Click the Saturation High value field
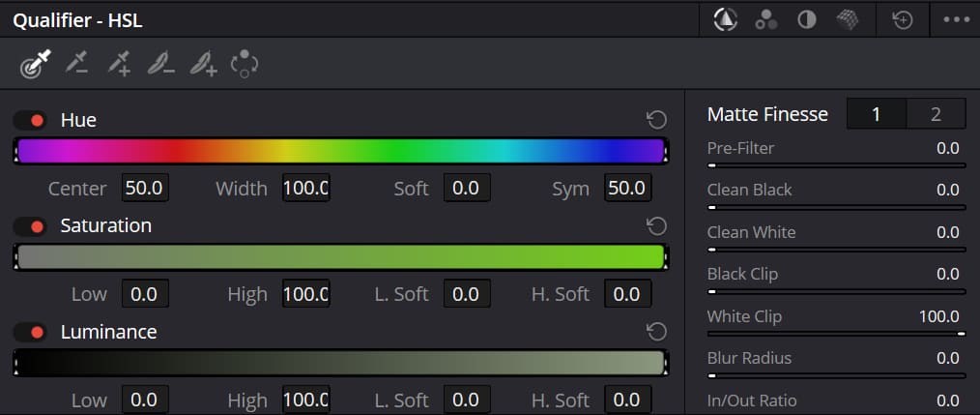Image resolution: width=980 pixels, height=415 pixels. 305,294
